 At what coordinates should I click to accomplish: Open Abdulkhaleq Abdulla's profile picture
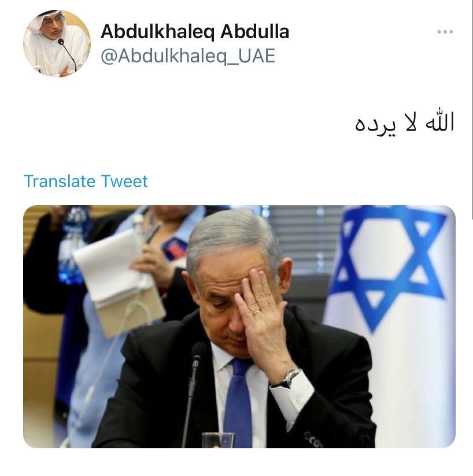(57, 43)
